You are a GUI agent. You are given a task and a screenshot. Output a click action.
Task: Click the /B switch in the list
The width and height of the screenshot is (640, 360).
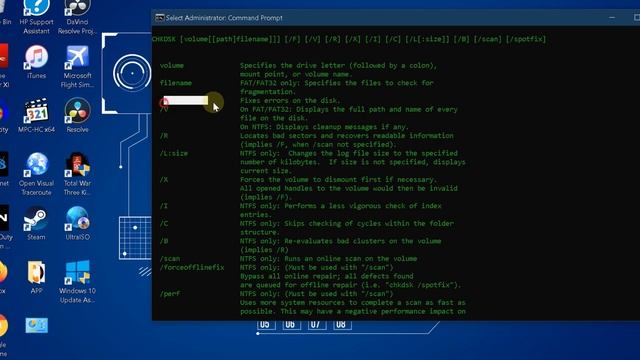tap(164, 241)
